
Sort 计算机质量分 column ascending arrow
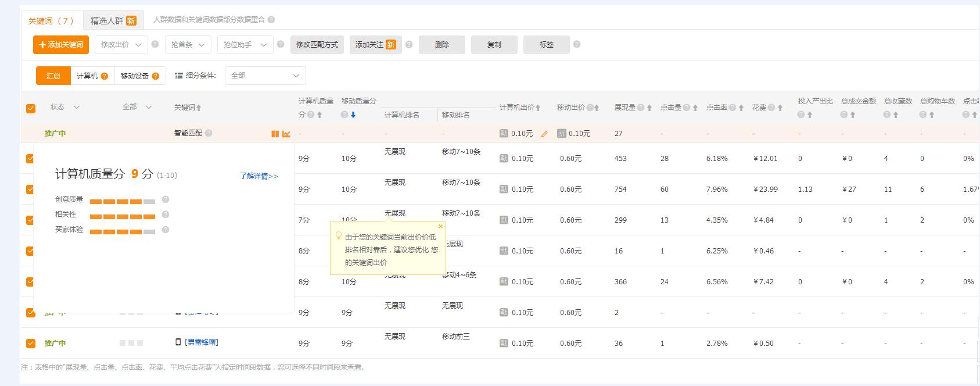320,115
